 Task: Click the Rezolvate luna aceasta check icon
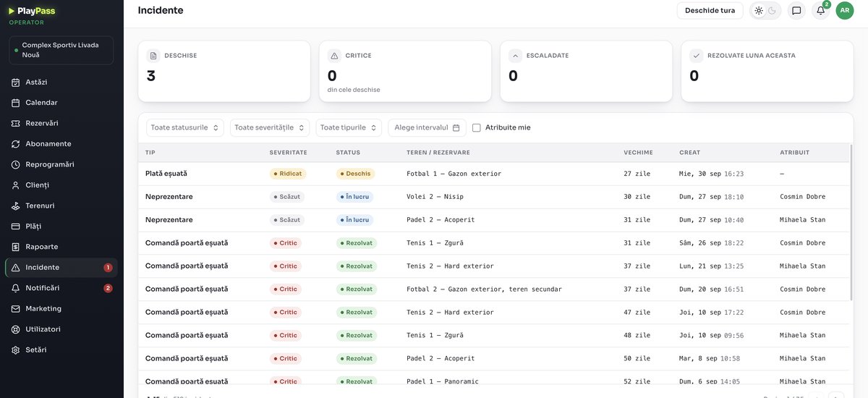point(696,56)
